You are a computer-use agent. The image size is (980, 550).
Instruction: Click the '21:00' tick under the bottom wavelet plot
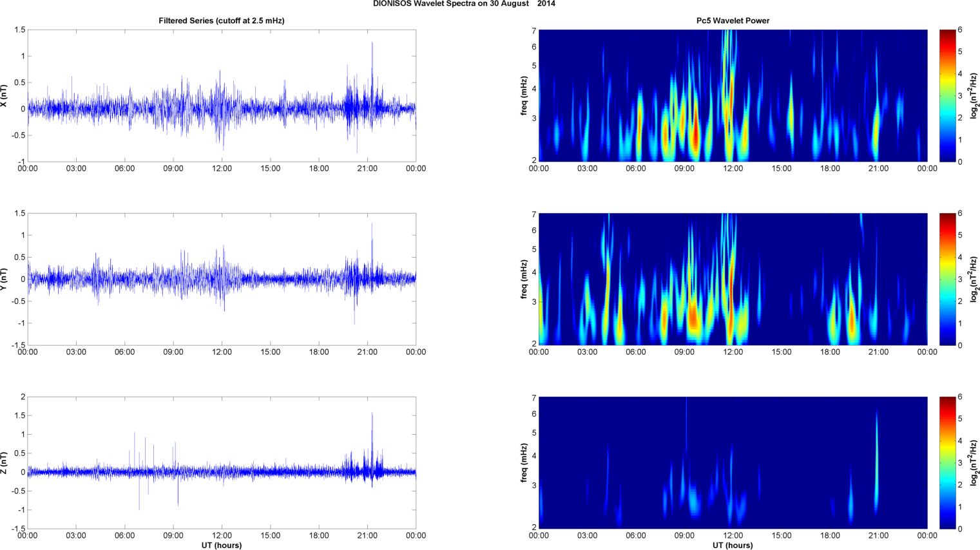point(878,536)
